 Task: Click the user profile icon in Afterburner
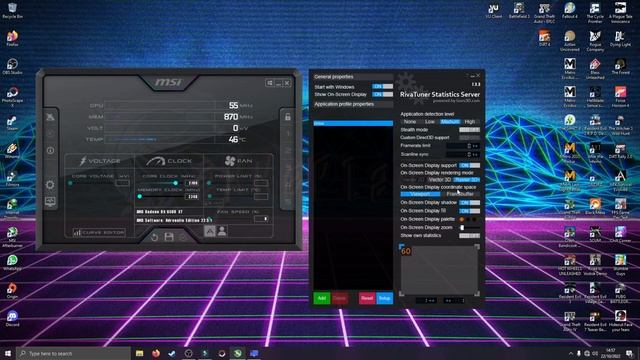pos(222,231)
